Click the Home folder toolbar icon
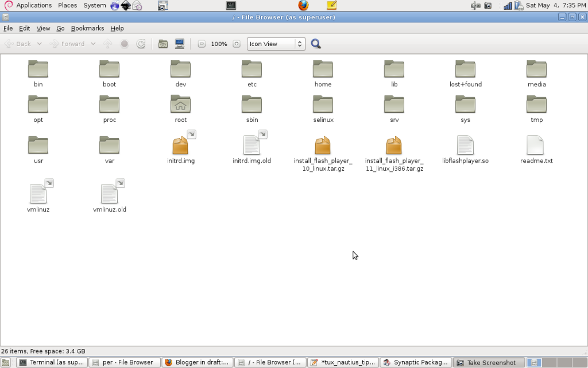Viewport: 588px width, 368px height. coord(163,44)
